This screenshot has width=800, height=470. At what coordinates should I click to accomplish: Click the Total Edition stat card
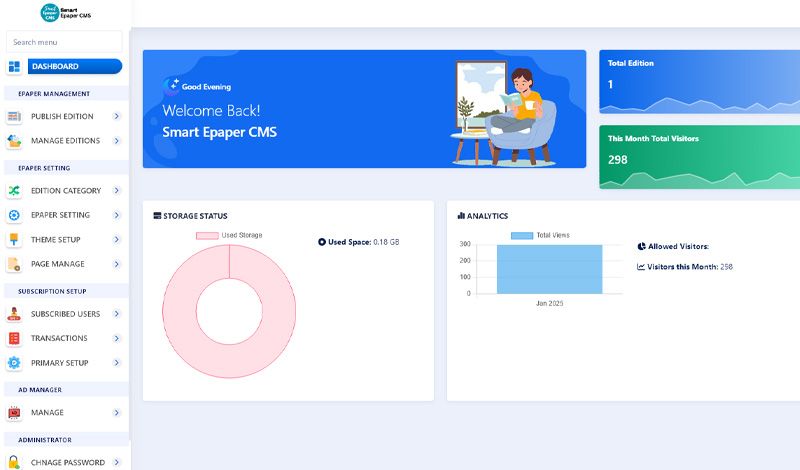pos(699,80)
